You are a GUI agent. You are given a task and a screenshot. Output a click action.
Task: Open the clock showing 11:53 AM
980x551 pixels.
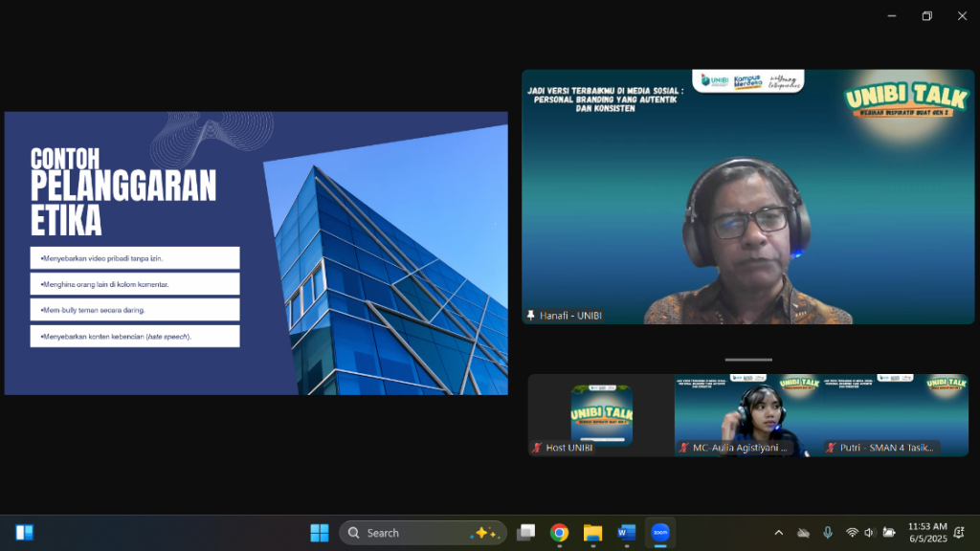[927, 533]
